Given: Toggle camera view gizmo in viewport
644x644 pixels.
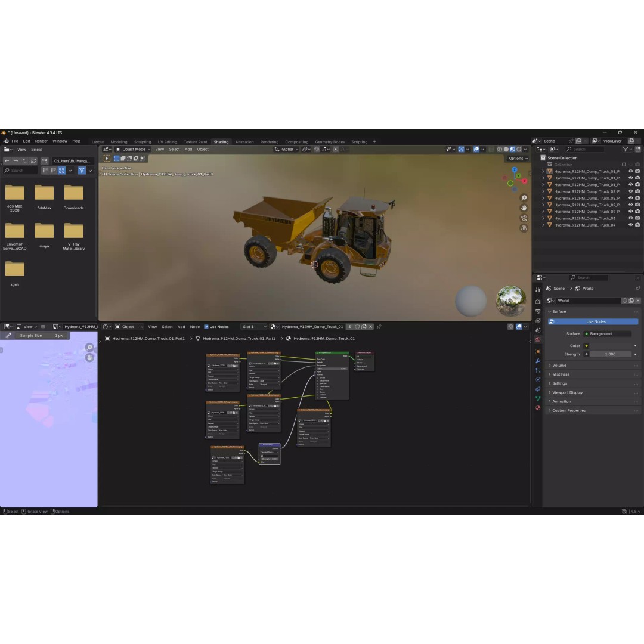Looking at the screenshot, I should (524, 218).
